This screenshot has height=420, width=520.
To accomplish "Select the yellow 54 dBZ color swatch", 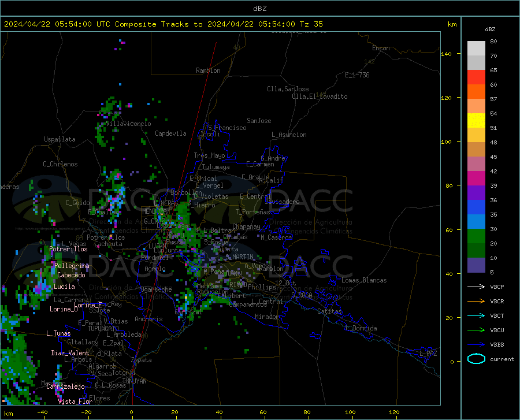I will click(476, 121).
